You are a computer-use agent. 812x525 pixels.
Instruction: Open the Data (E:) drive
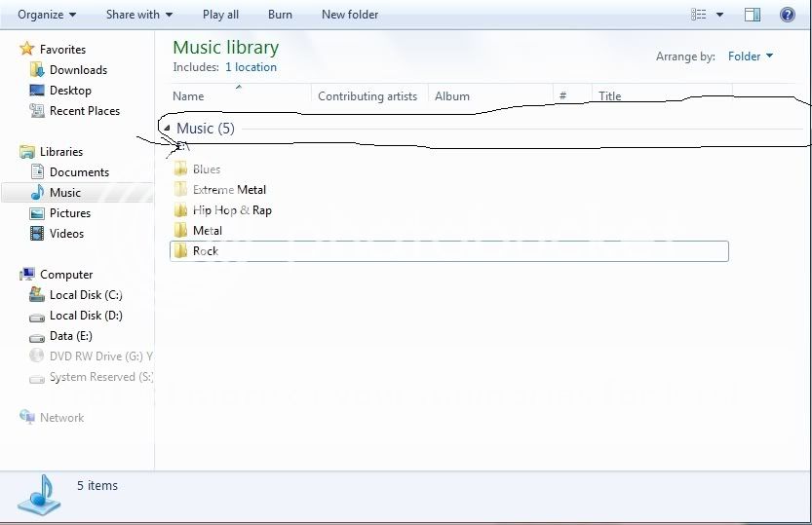(71, 336)
